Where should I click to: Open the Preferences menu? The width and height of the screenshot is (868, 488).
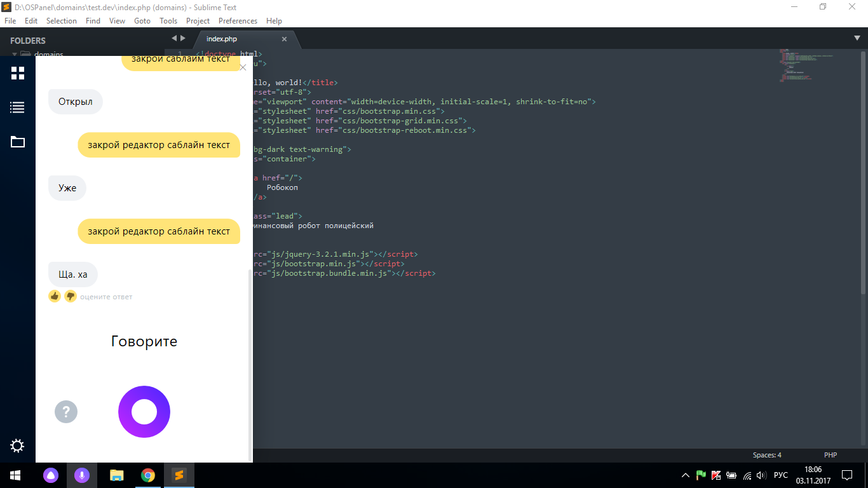point(238,21)
